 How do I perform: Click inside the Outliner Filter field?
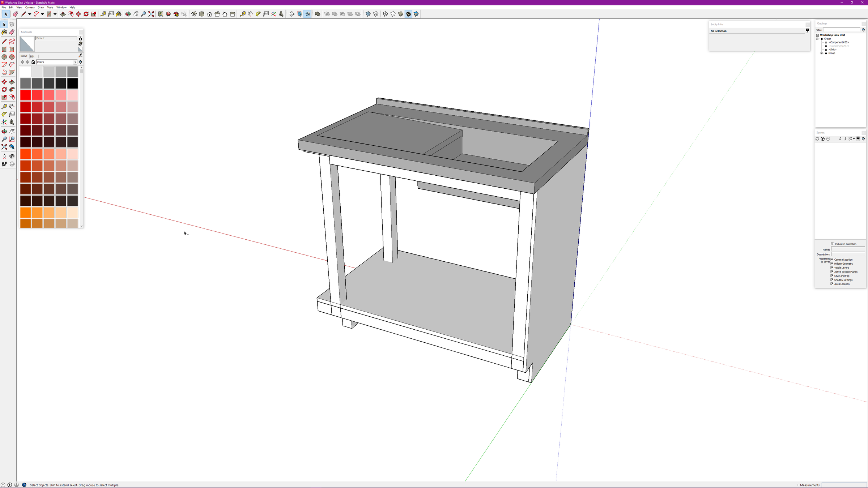click(x=841, y=30)
